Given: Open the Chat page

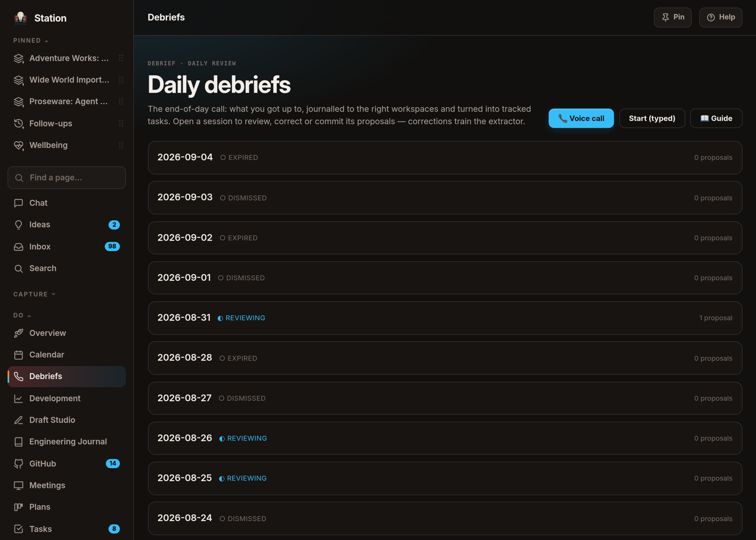Looking at the screenshot, I should point(66,203).
